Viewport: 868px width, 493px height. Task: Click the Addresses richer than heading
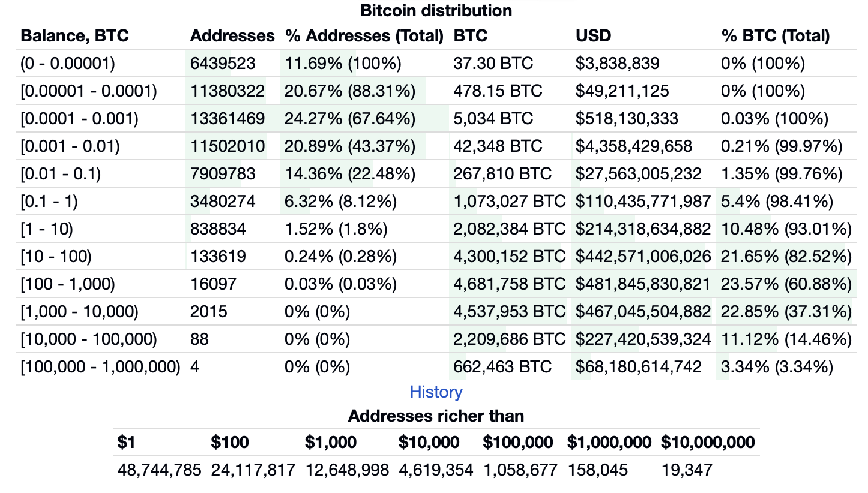click(436, 416)
